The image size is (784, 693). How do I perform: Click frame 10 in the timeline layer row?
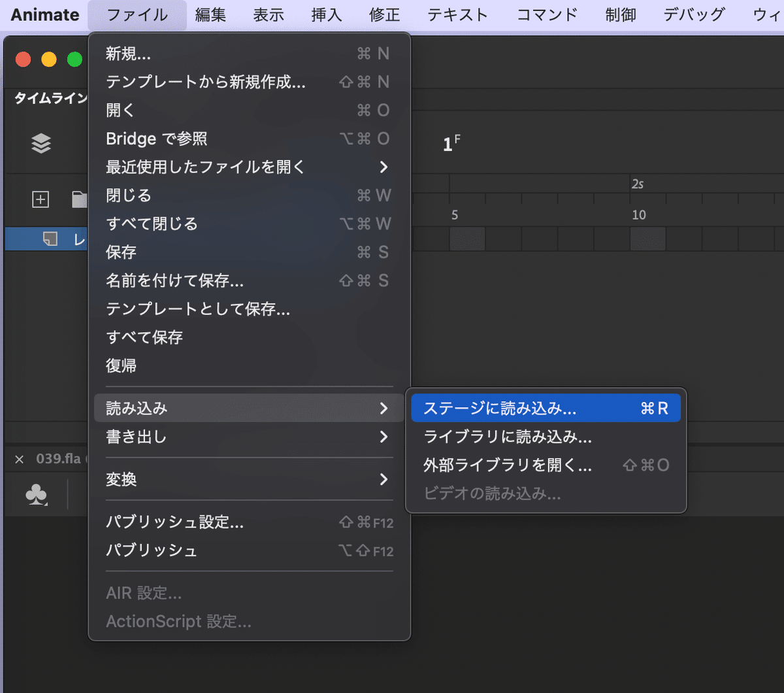tap(647, 239)
